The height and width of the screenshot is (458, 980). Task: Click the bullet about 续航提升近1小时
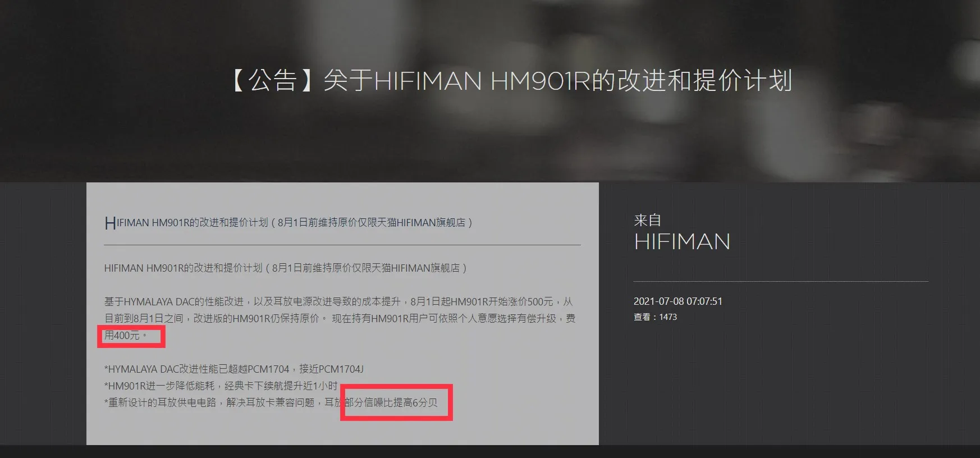[x=221, y=386]
